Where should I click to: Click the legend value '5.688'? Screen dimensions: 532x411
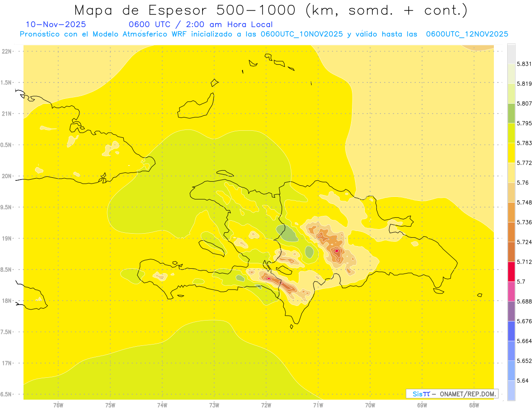[x=524, y=301]
